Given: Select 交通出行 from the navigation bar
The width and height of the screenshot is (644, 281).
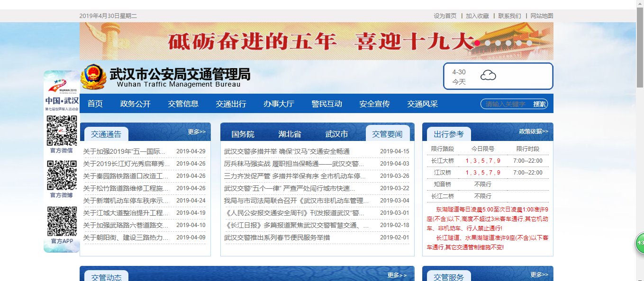Looking at the screenshot, I should 231,104.
